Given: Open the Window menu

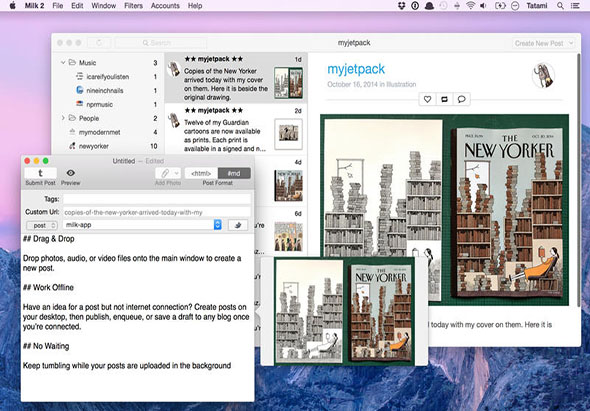Looking at the screenshot, I should pyautogui.click(x=103, y=6).
